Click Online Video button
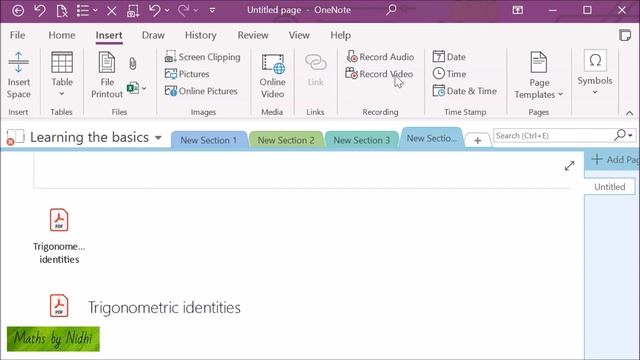640x360 pixels. (x=273, y=76)
